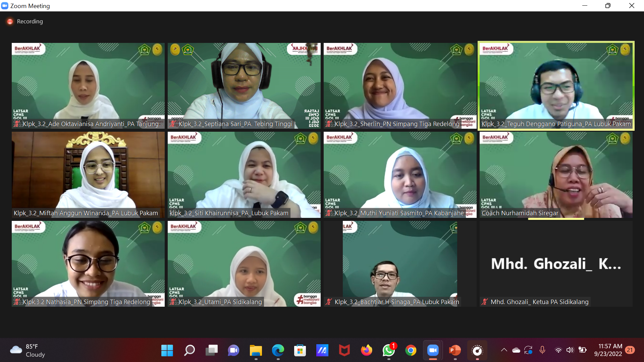Open WhatsApp from the taskbar
This screenshot has width=644, height=362.
[x=388, y=351]
